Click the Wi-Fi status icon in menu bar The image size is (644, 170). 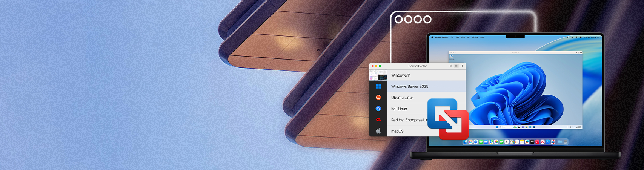tap(568, 37)
